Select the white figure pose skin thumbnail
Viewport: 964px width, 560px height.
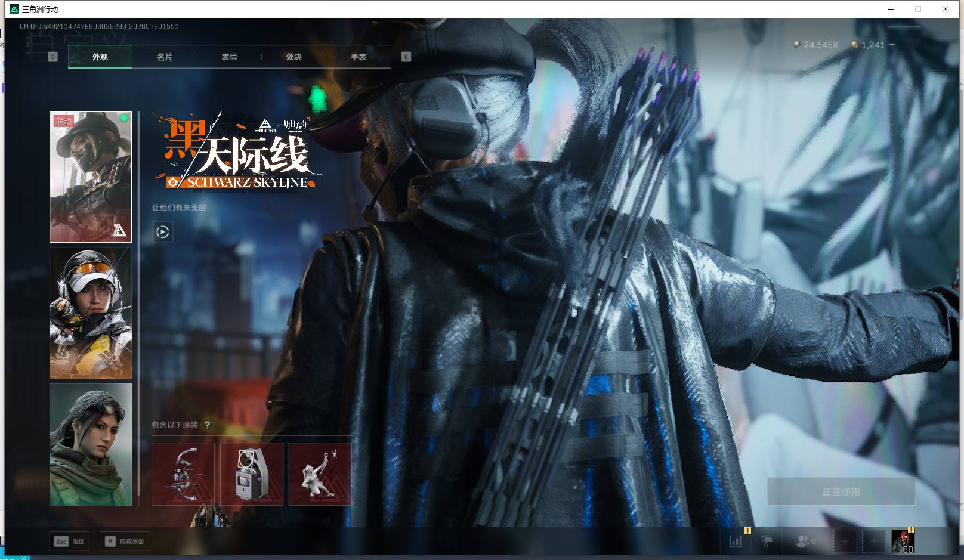320,474
